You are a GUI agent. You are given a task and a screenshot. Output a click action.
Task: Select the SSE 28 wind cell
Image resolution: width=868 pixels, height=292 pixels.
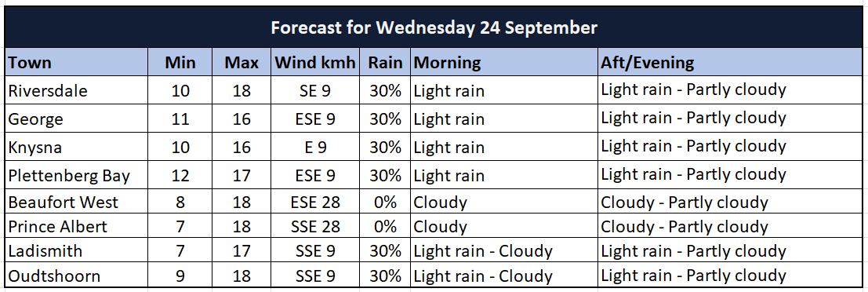tap(315, 227)
